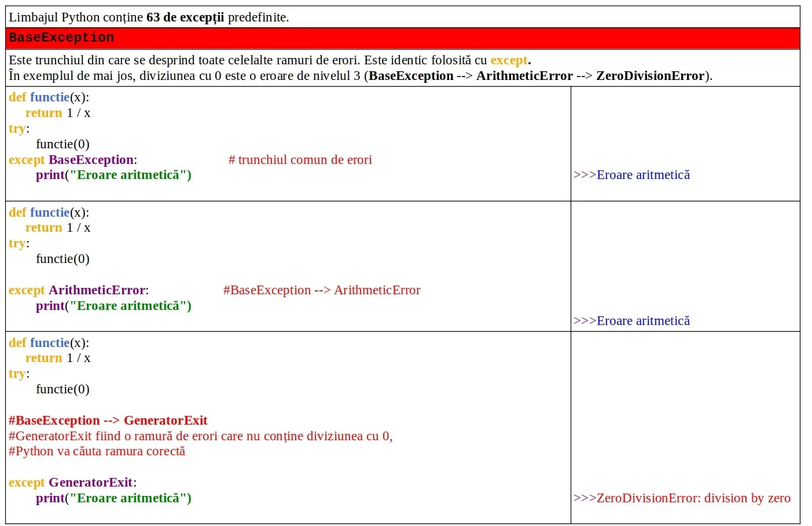The image size is (812, 526).
Task: Click the second '>>>Eroare aritmetică' output
Action: [x=631, y=321]
